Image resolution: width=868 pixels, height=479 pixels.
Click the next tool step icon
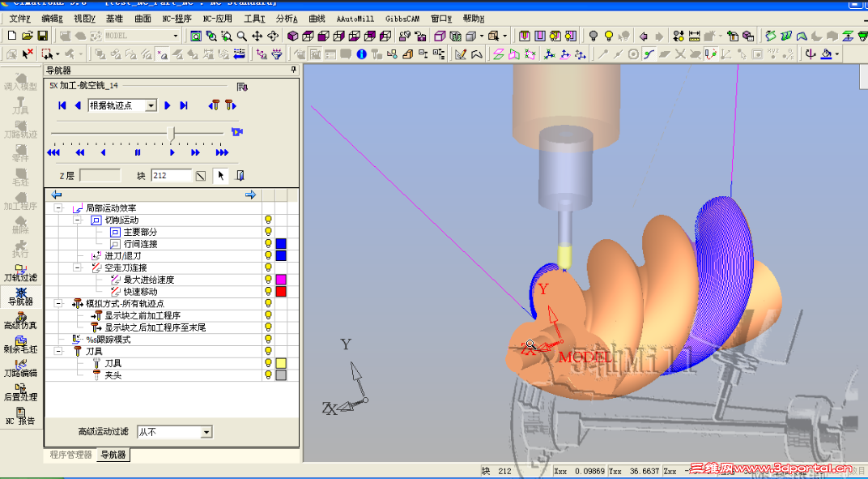pyautogui.click(x=230, y=105)
